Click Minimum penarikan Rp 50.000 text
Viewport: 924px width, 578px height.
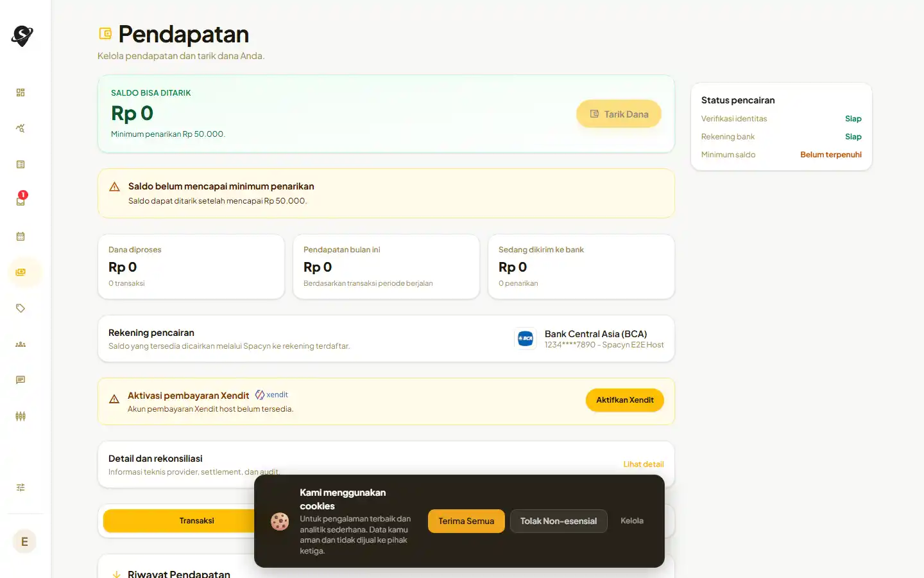pyautogui.click(x=168, y=134)
